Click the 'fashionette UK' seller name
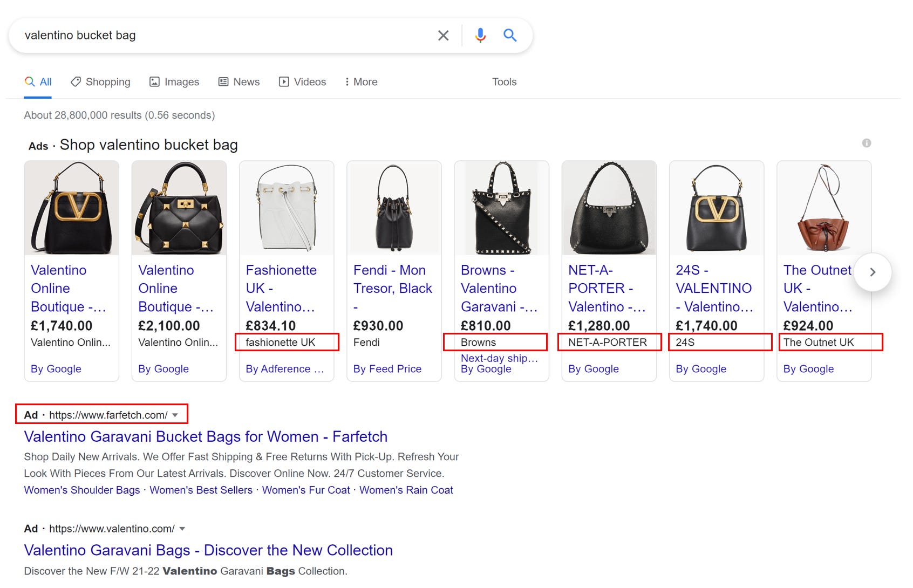 pyautogui.click(x=280, y=343)
